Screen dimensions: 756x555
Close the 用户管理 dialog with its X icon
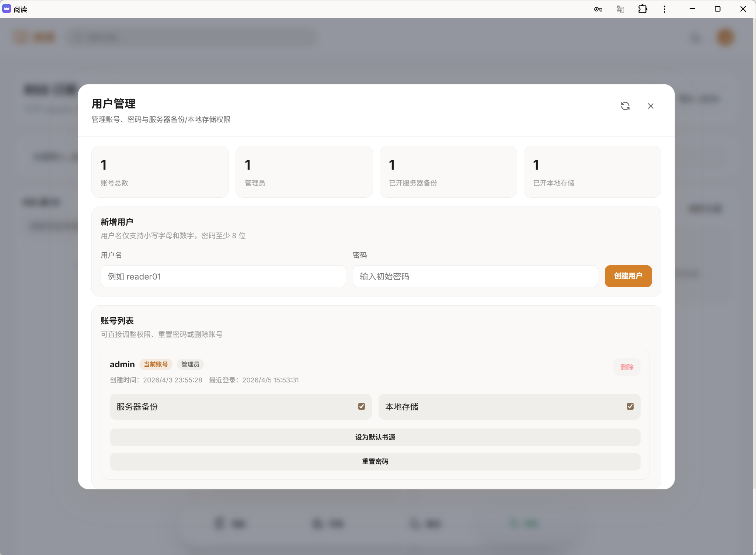pos(651,106)
